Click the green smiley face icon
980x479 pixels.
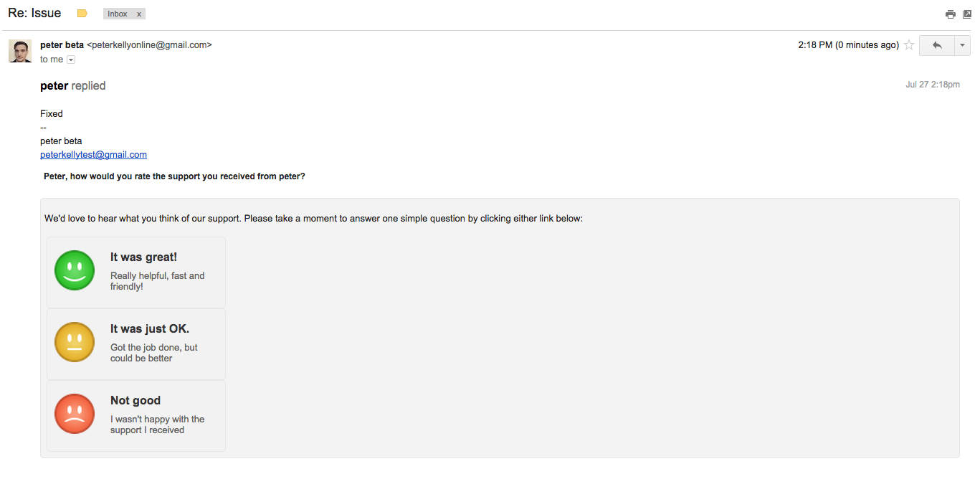75,270
